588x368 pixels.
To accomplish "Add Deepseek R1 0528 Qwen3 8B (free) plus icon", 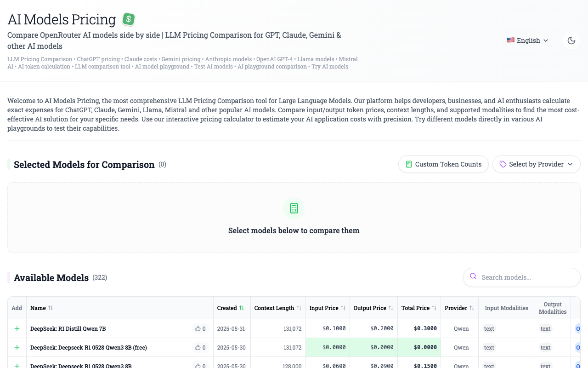I will 17,347.
